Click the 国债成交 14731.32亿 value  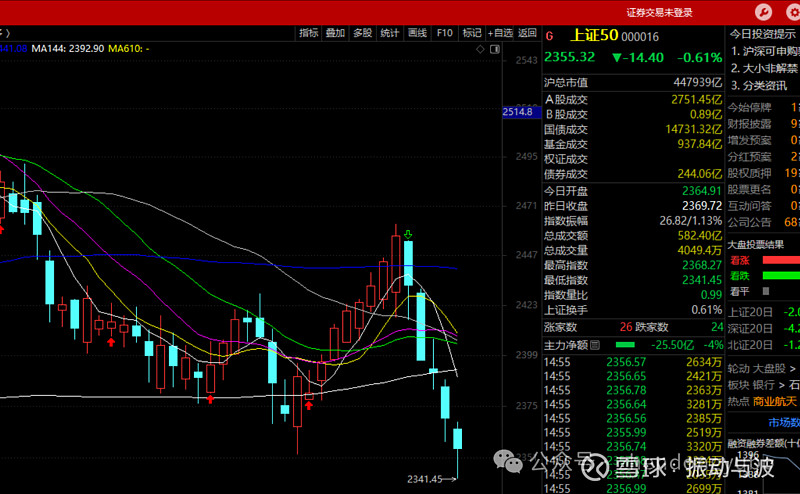pos(694,130)
